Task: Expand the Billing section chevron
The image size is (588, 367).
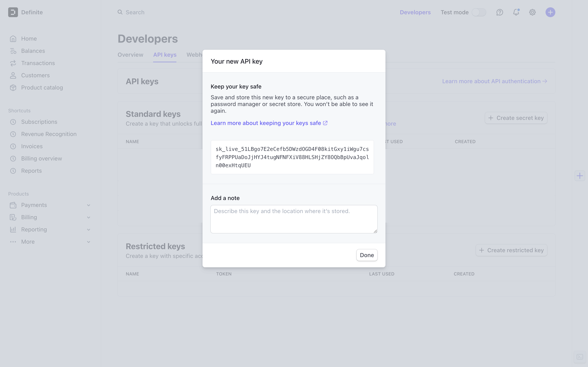Action: (x=88, y=218)
